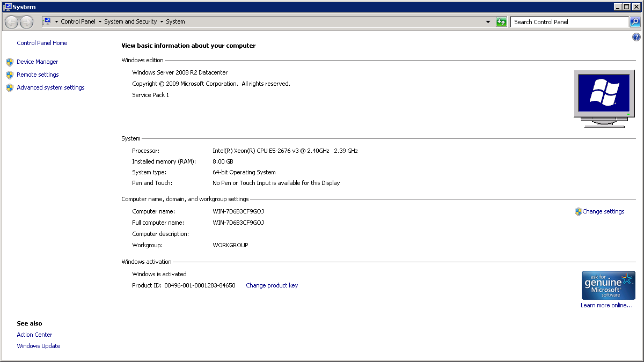
Task: Expand dropdown arrow before Control Panel
Action: (56, 22)
